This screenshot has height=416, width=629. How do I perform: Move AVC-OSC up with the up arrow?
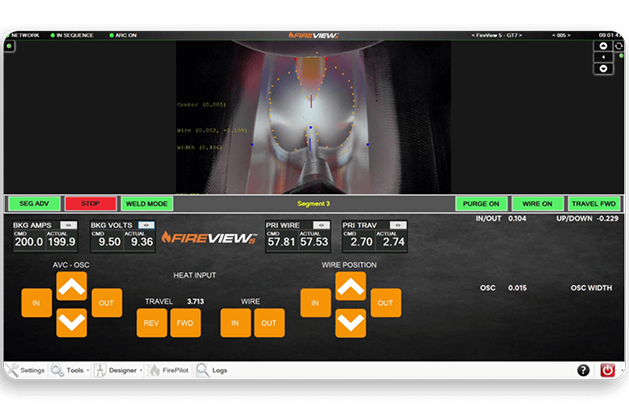click(71, 286)
